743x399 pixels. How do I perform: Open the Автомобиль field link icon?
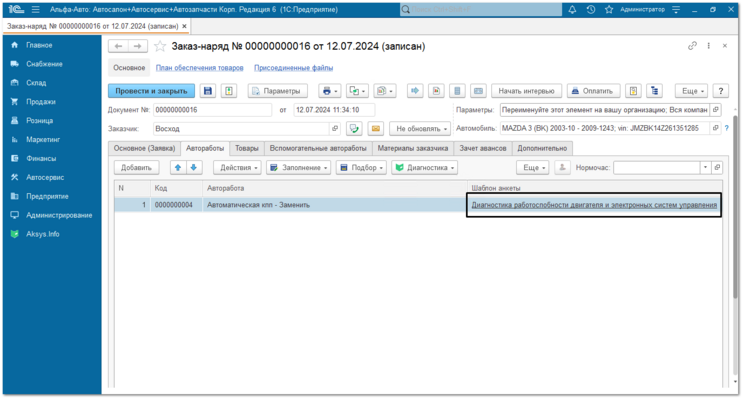pos(716,128)
